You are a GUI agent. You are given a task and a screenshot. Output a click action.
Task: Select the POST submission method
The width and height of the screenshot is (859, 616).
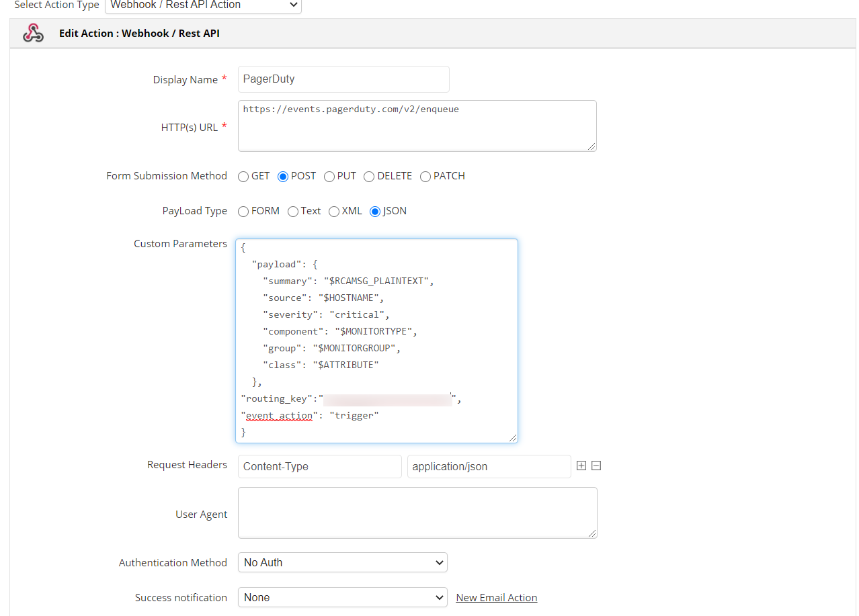283,177
